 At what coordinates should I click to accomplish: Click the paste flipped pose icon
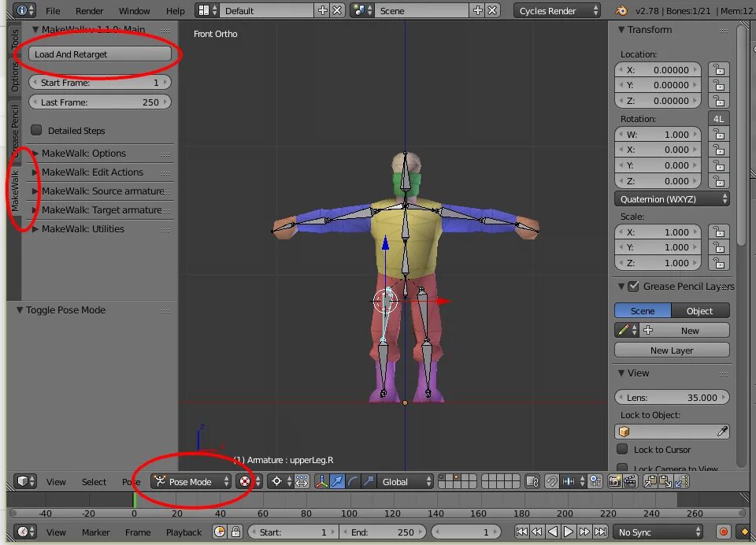681,481
